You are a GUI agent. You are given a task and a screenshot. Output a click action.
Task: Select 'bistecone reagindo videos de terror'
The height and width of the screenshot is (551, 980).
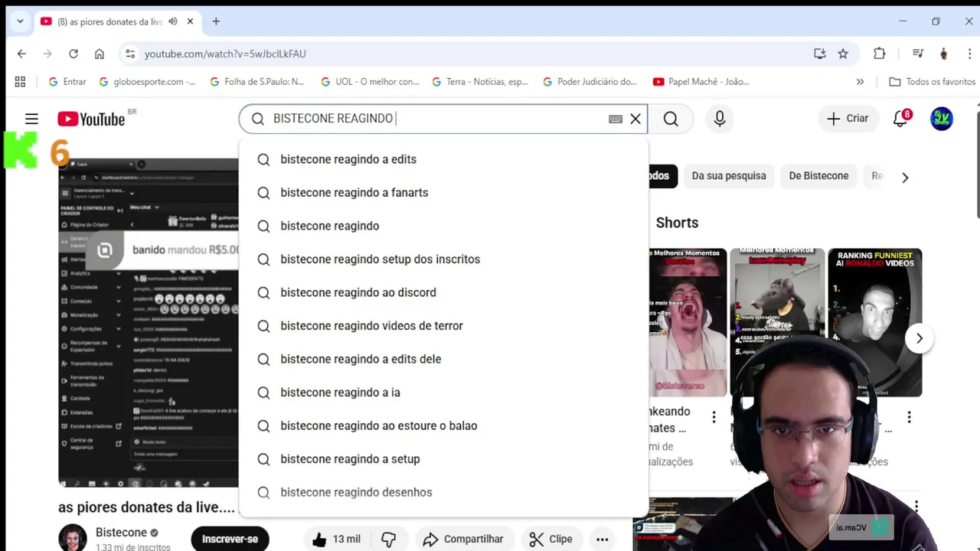click(x=443, y=326)
